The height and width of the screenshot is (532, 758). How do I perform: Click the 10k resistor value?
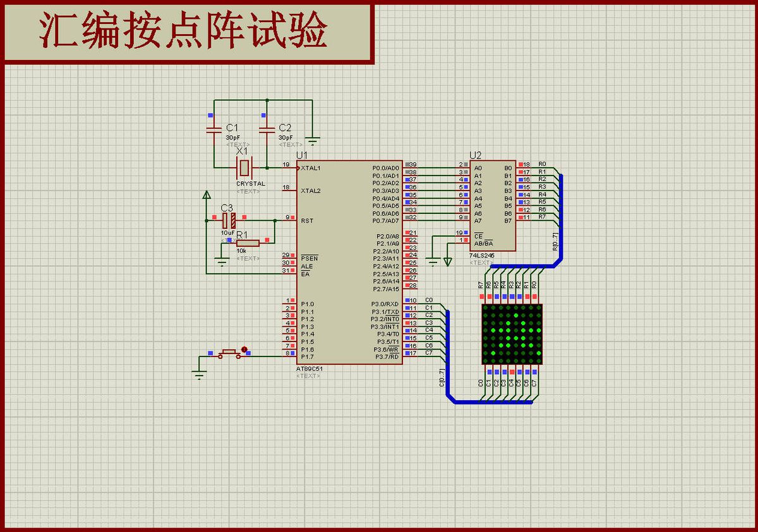pos(241,251)
